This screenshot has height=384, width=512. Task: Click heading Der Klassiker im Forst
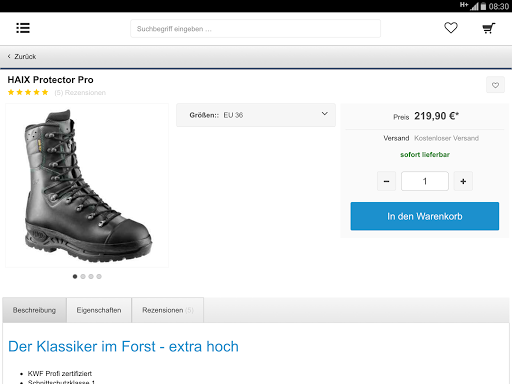click(123, 347)
